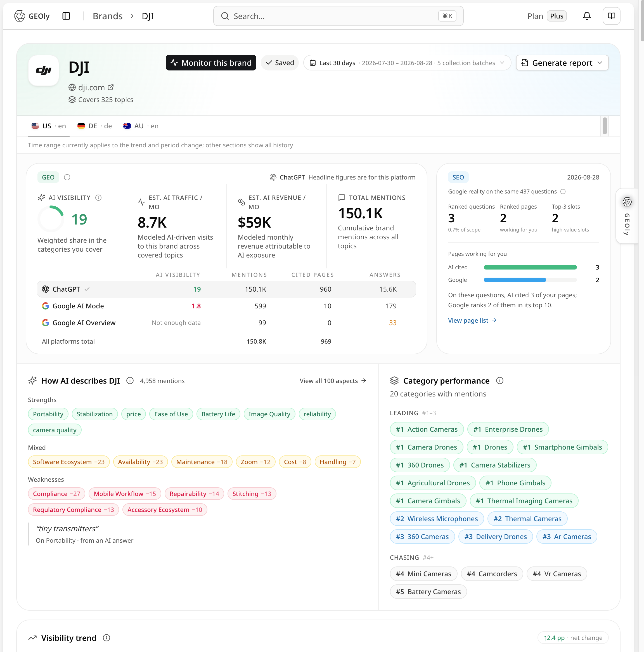Click the 2.4 pp net change badge

point(573,638)
